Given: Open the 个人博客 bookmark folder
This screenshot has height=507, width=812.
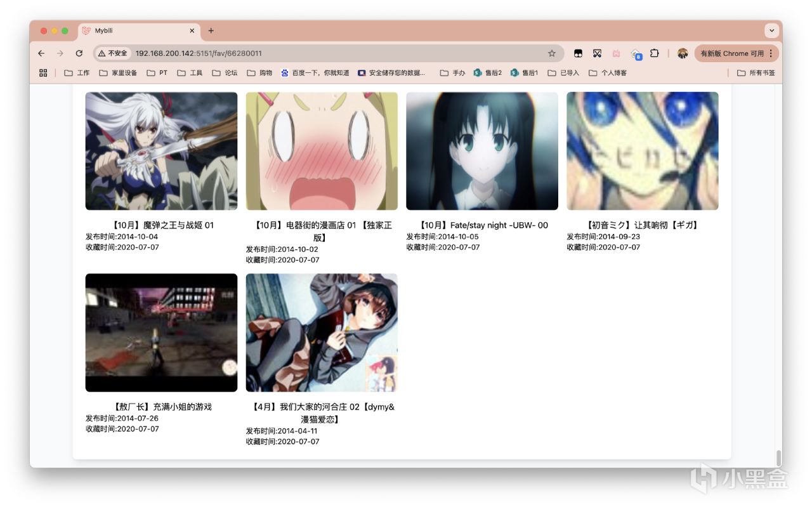Looking at the screenshot, I should click(x=608, y=73).
